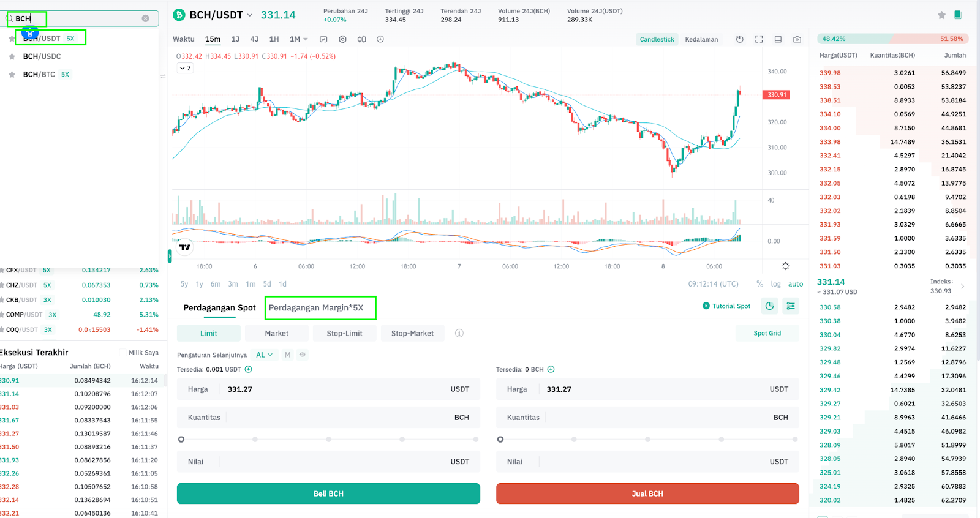Toggle the M option in advanced settings

click(x=287, y=355)
